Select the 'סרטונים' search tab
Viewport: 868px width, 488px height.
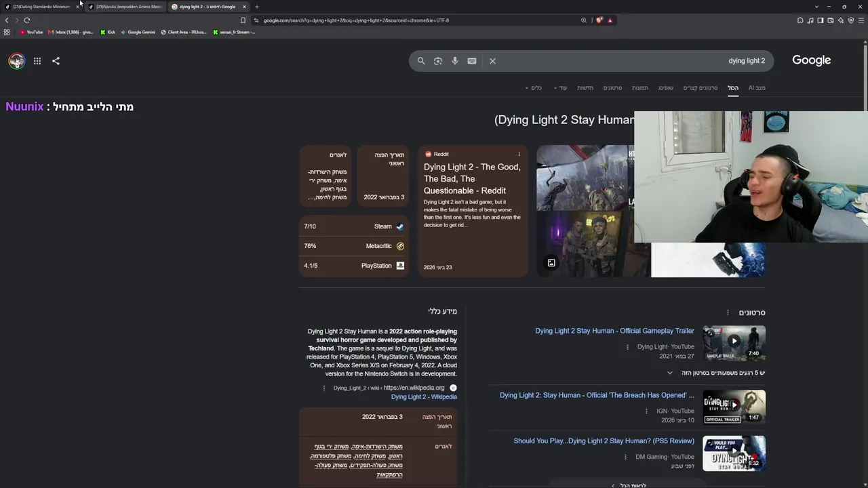612,87
